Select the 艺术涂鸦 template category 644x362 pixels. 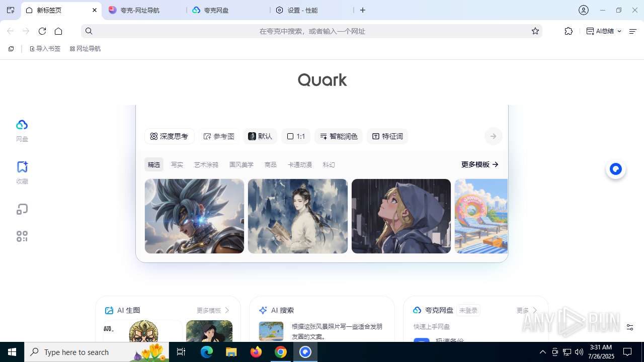[x=206, y=165]
